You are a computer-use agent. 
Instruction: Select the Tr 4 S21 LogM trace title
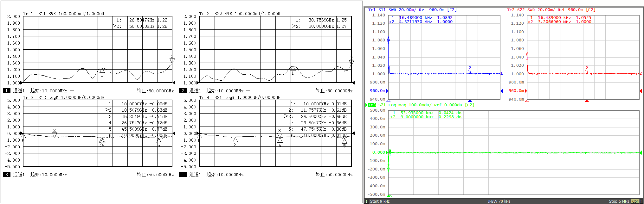pos(240,97)
